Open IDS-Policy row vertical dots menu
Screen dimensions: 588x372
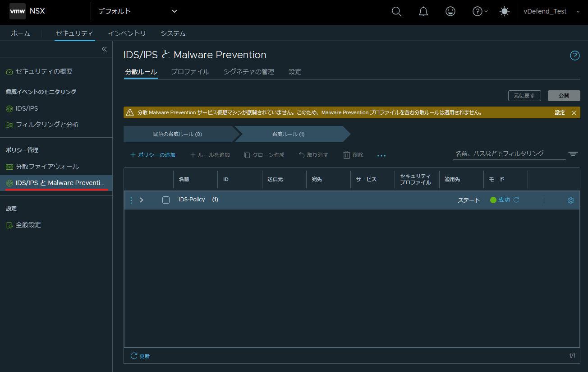(131, 200)
